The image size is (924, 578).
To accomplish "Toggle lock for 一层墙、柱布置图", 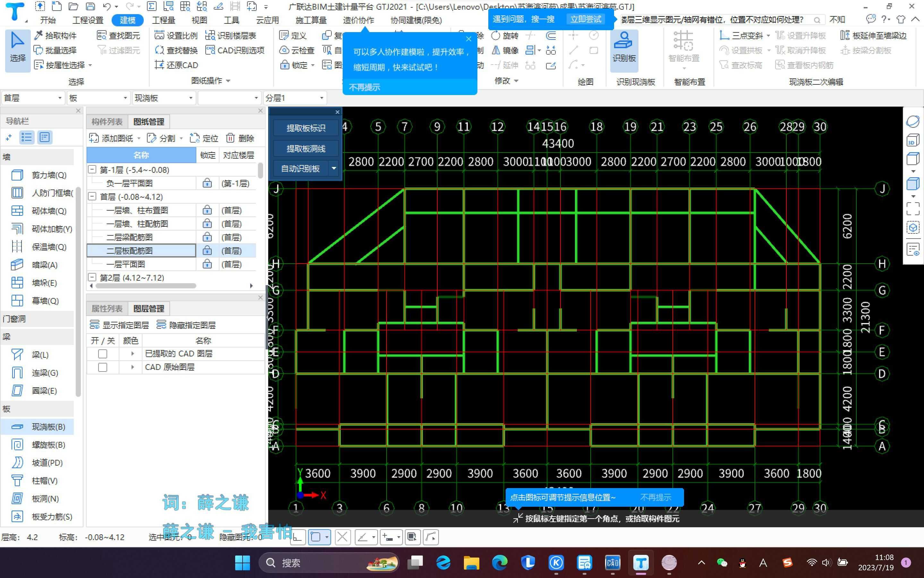I will click(x=207, y=210).
